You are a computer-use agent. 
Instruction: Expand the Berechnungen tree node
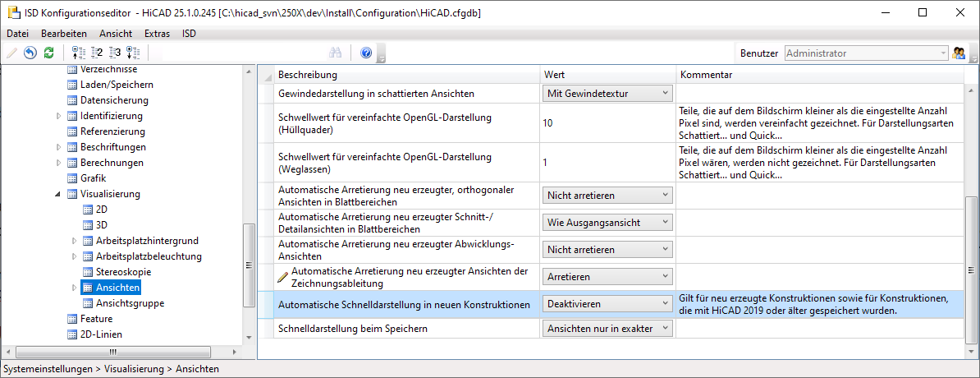[x=59, y=163]
